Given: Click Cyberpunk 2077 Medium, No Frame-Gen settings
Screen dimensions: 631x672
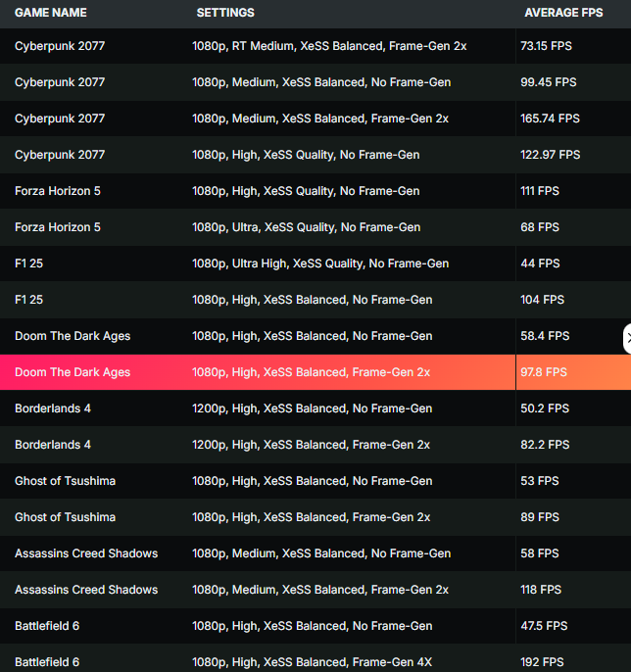Looking at the screenshot, I should coord(321,82).
